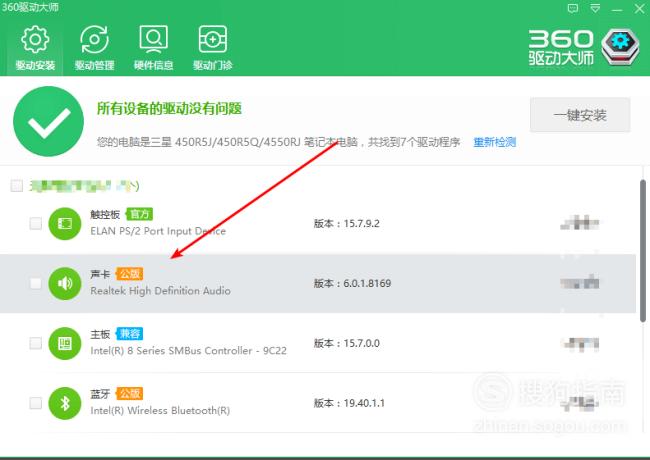Minimize the 360驱动大师 window
The height and width of the screenshot is (460, 650).
pos(617,9)
